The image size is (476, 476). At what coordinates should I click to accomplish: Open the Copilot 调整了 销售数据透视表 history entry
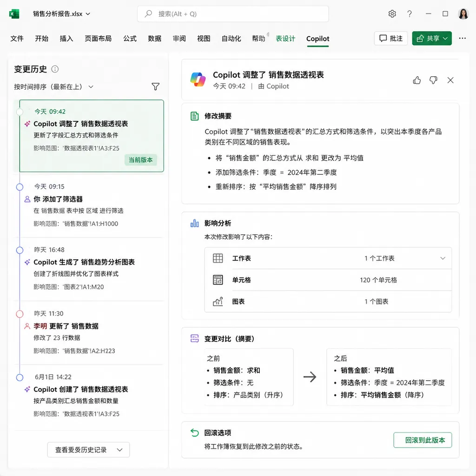(x=92, y=136)
